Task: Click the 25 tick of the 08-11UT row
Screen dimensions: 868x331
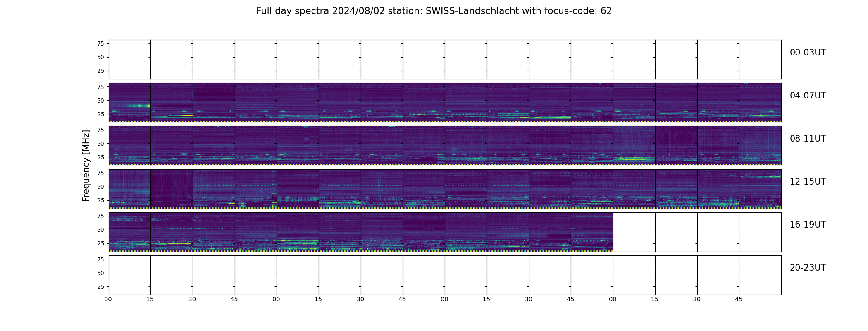Action: point(100,157)
